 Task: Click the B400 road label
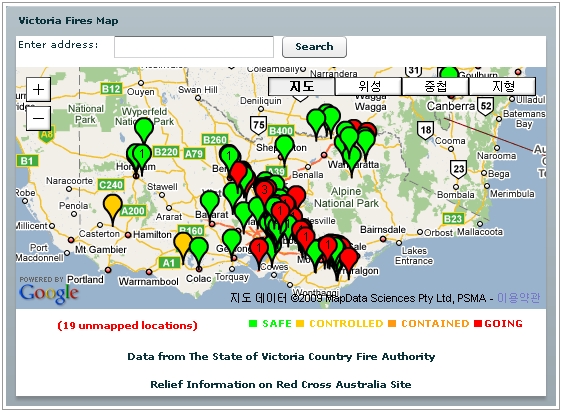pos(281,131)
